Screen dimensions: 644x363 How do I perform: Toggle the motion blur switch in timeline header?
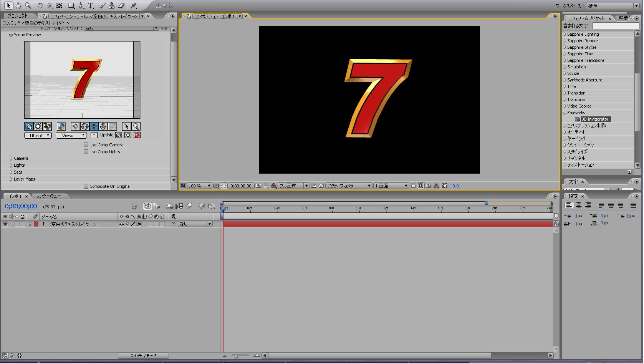tap(189, 206)
